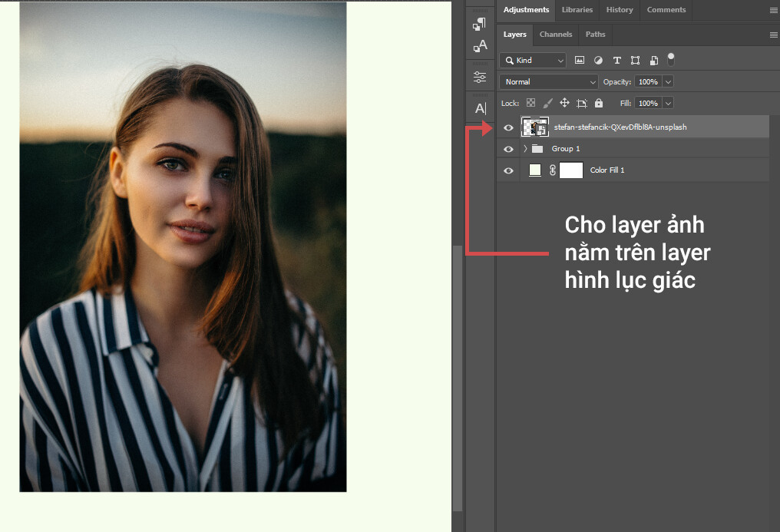Switch to the Channels tab
The image size is (780, 532).
[x=555, y=35]
